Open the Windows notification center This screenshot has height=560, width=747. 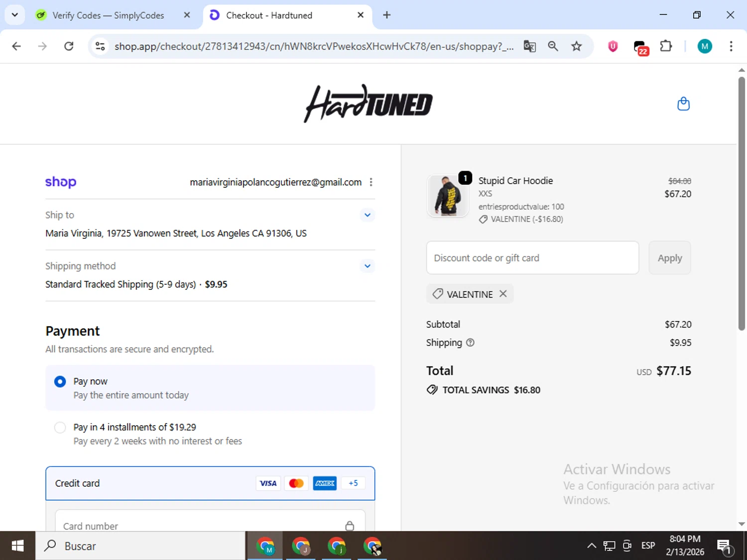[725, 546]
